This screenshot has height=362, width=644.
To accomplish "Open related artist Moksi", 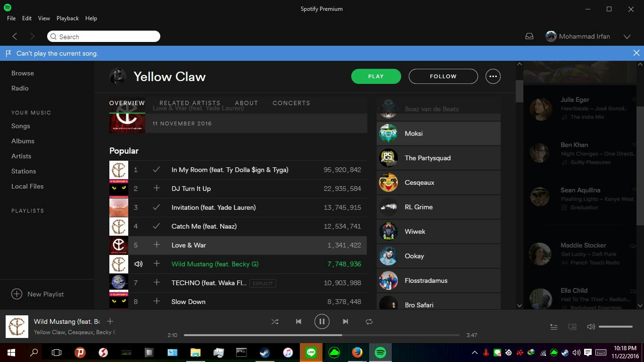I will point(438,133).
